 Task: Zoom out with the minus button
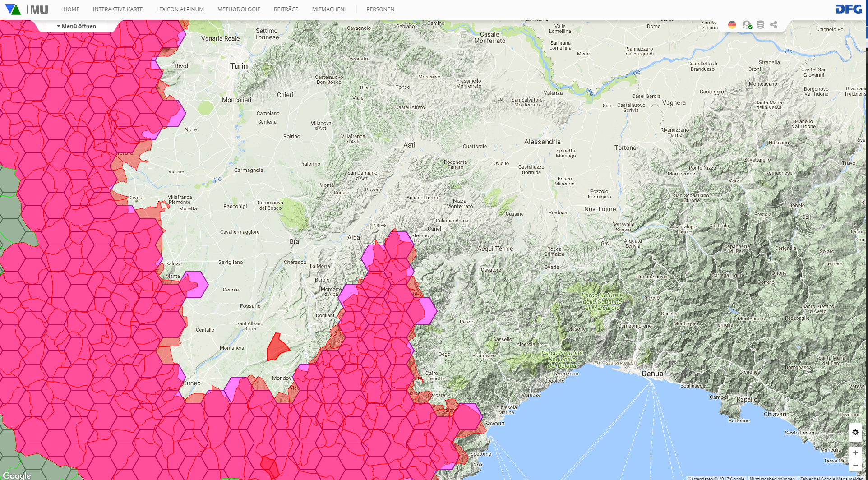click(855, 465)
